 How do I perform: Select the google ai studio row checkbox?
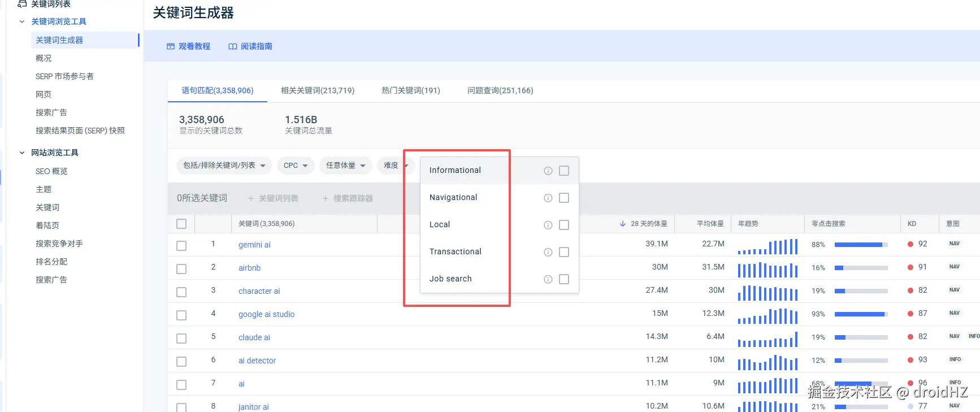pyautogui.click(x=181, y=315)
